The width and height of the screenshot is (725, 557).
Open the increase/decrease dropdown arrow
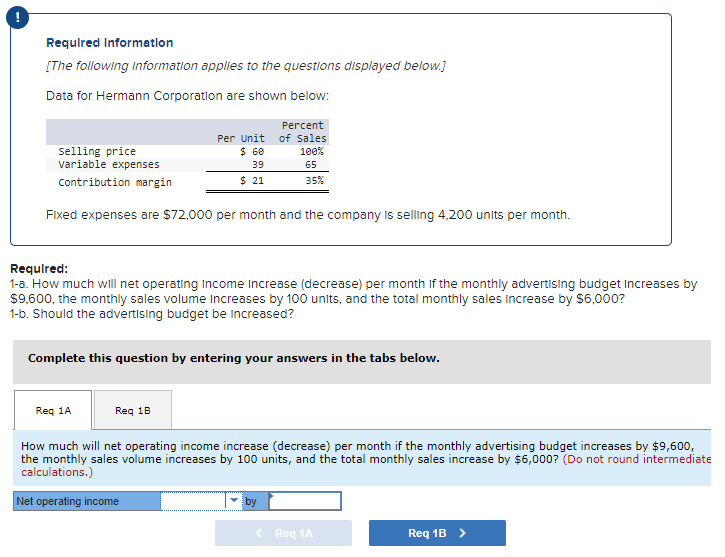coord(234,501)
